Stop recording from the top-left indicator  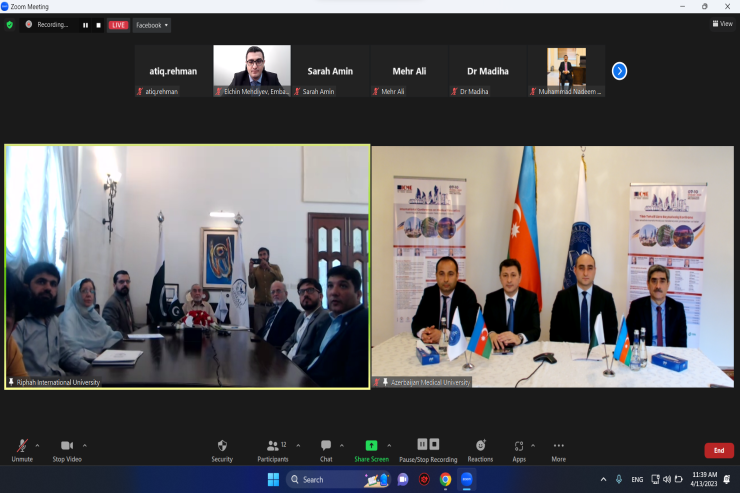point(98,25)
